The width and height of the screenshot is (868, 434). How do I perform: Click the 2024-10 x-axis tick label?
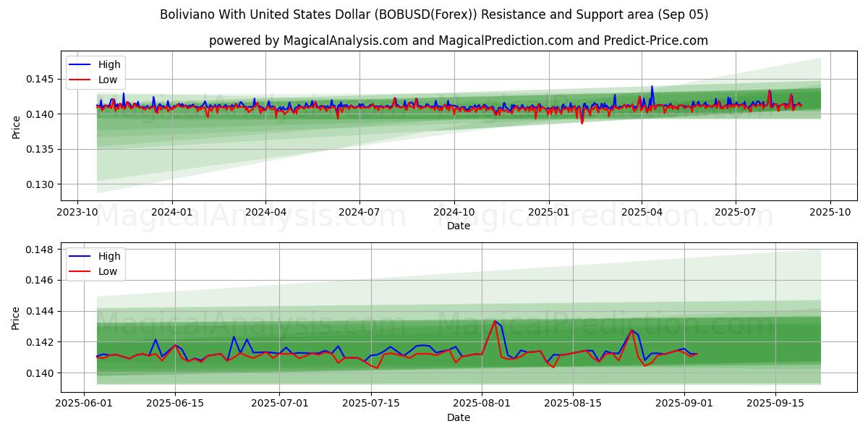click(454, 212)
